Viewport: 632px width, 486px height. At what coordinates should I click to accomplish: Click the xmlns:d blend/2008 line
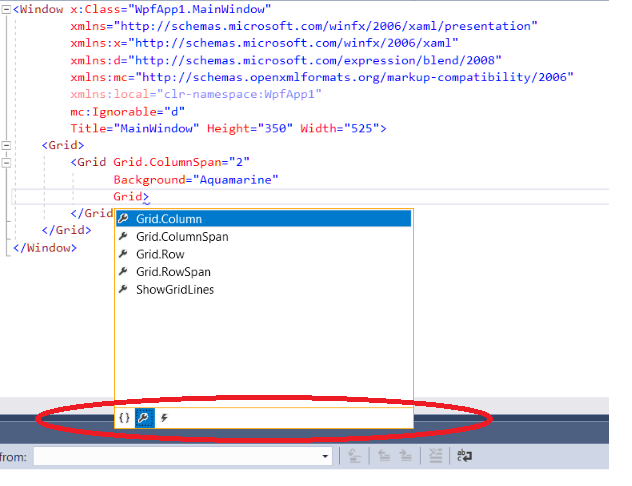point(286,60)
